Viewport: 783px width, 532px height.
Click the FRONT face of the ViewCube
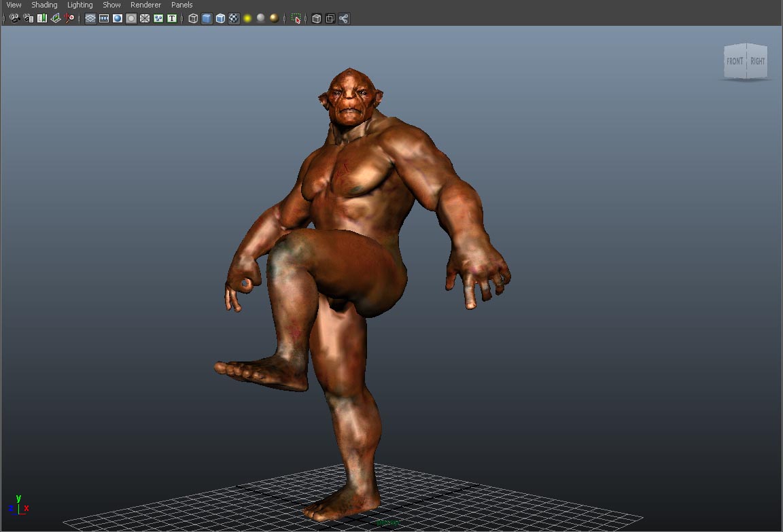(735, 61)
